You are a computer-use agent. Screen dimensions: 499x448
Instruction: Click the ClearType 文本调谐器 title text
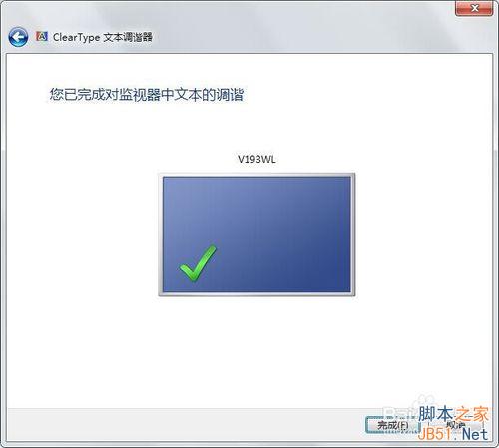coord(103,37)
